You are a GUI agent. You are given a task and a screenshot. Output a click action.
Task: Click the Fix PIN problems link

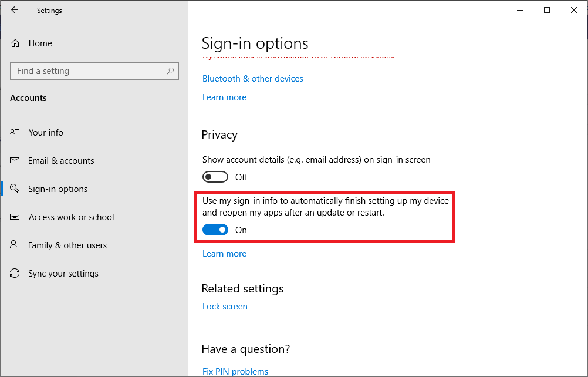point(235,371)
